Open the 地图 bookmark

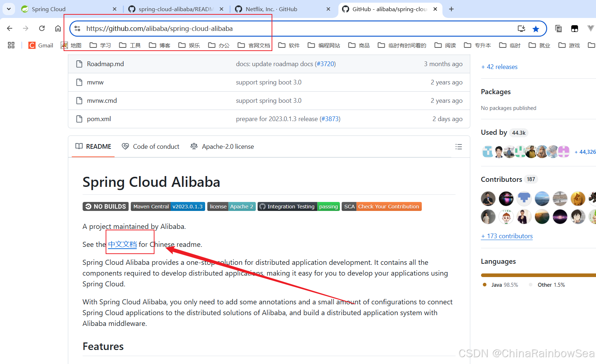pyautogui.click(x=71, y=45)
